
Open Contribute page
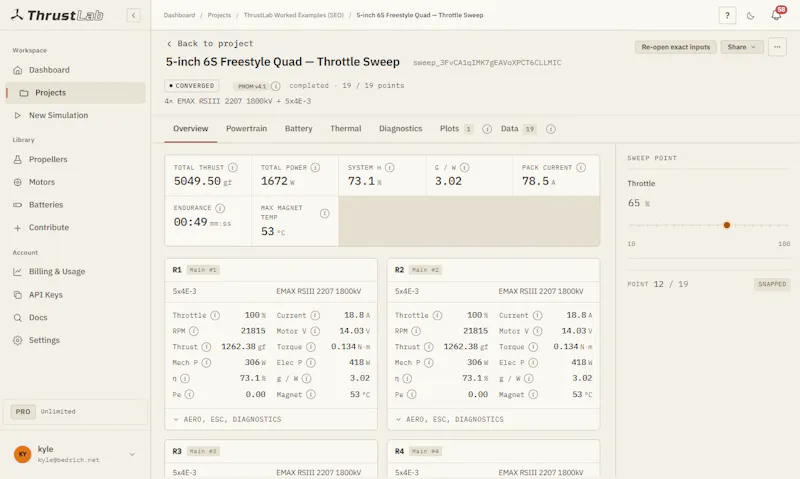76,228
